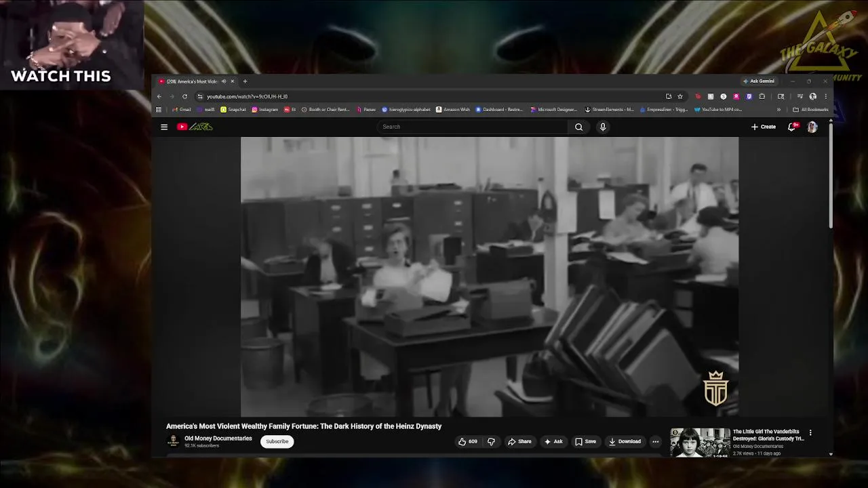868x488 pixels.
Task: Show hidden bookmarks with the chevron
Action: (778, 109)
